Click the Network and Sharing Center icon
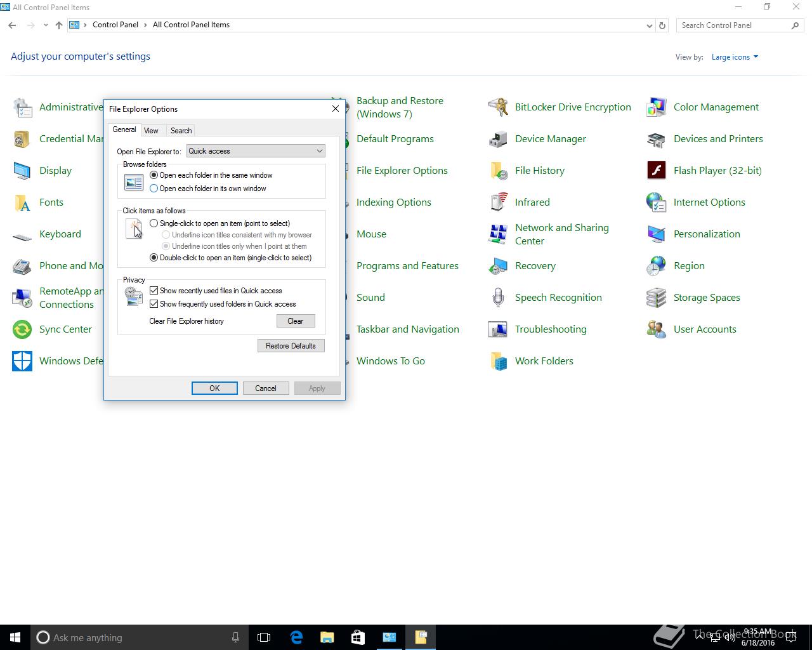 point(498,234)
